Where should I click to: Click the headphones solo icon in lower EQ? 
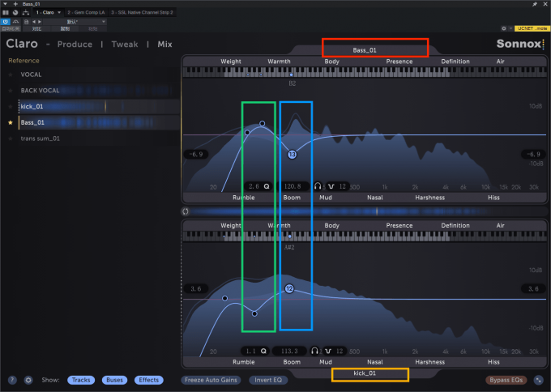pyautogui.click(x=314, y=352)
